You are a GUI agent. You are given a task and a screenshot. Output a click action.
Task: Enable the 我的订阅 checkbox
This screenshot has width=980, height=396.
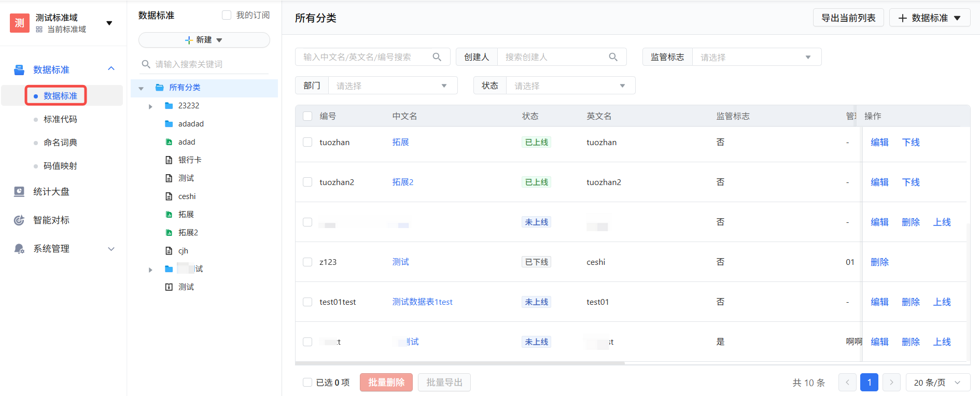pos(227,15)
